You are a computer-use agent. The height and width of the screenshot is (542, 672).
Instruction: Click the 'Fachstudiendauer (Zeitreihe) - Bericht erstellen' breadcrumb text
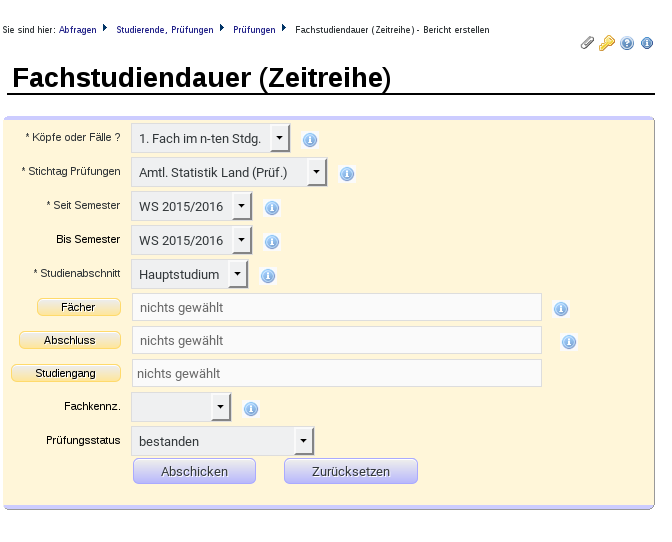(392, 30)
